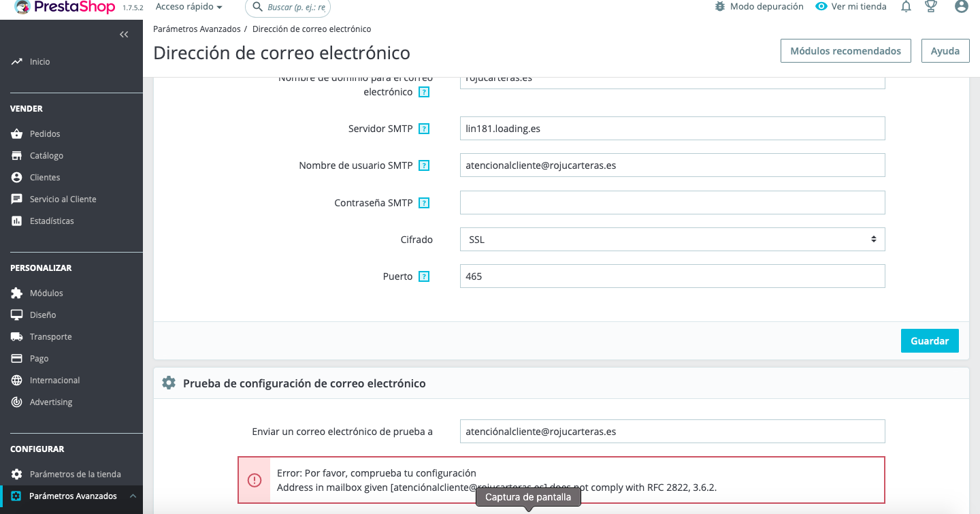The height and width of the screenshot is (514, 980).
Task: Open the trophy achievements icon
Action: [x=931, y=7]
